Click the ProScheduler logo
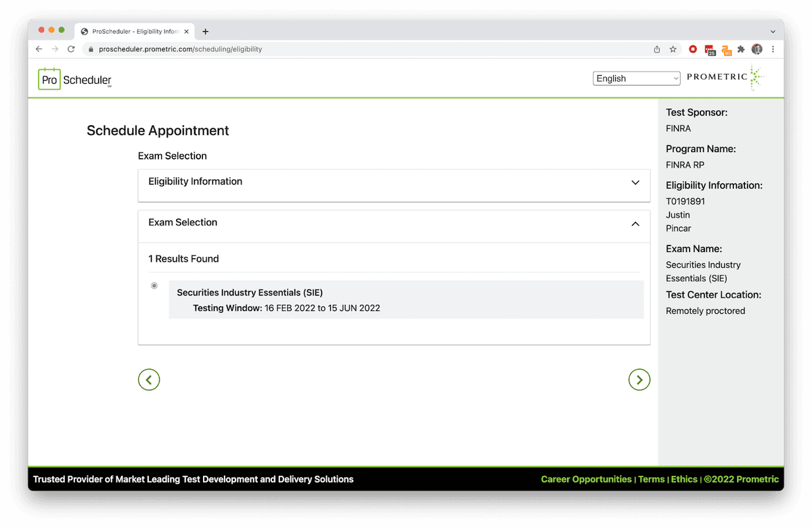812x528 pixels. (74, 79)
